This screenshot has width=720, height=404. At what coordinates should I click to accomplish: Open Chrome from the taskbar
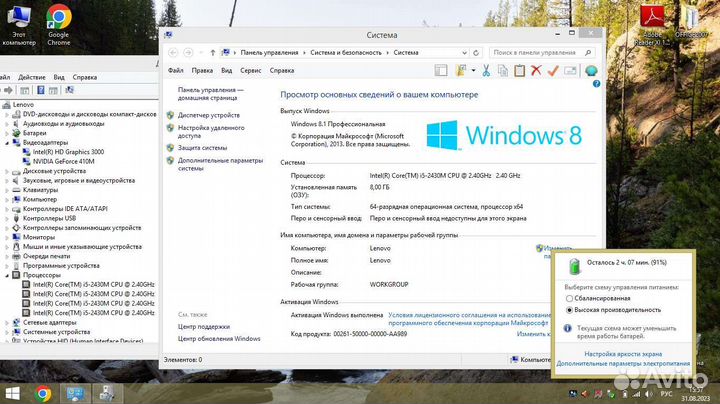43,394
